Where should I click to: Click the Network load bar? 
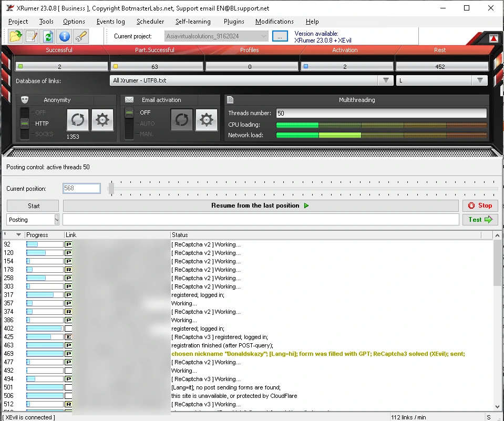382,135
